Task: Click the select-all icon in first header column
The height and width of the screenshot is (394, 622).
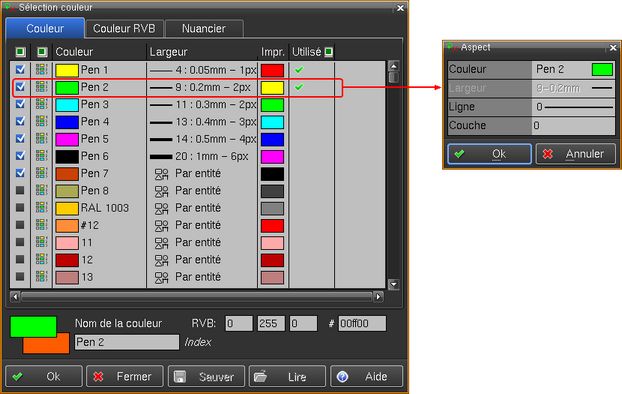Action: (20, 52)
